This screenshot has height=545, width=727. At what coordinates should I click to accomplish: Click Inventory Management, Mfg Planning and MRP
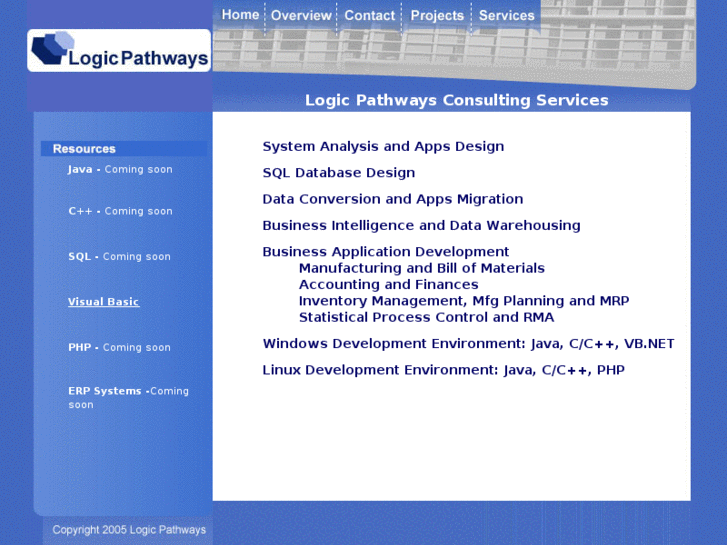tap(464, 301)
